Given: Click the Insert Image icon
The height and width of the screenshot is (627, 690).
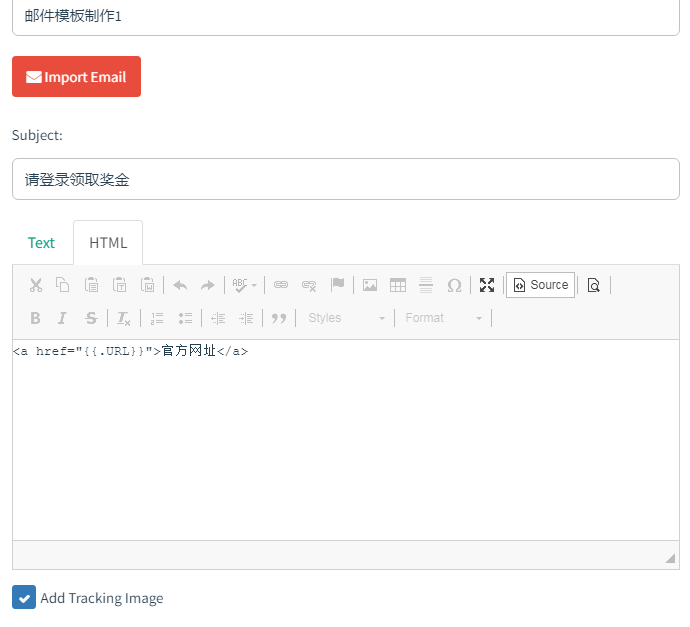Looking at the screenshot, I should tap(370, 285).
